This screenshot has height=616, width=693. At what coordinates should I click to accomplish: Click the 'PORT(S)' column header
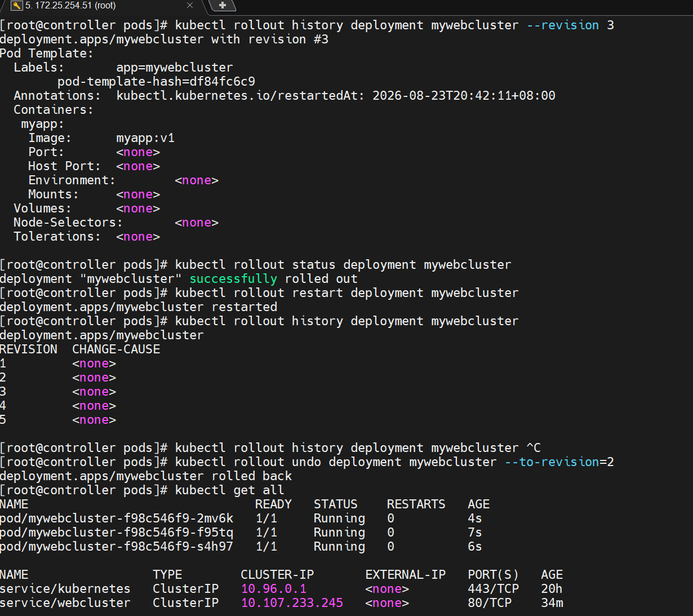coord(493,575)
